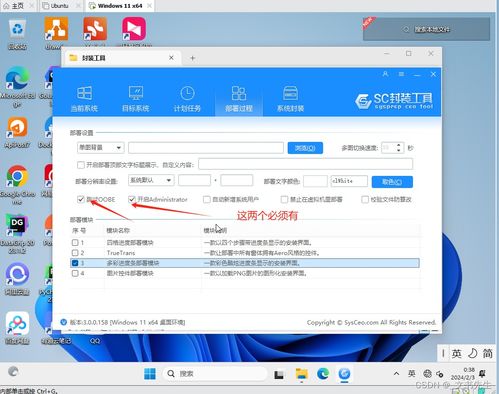Check module 2 TrueTrans checkbox
Image resolution: width=499 pixels, height=394 pixels.
(x=75, y=253)
